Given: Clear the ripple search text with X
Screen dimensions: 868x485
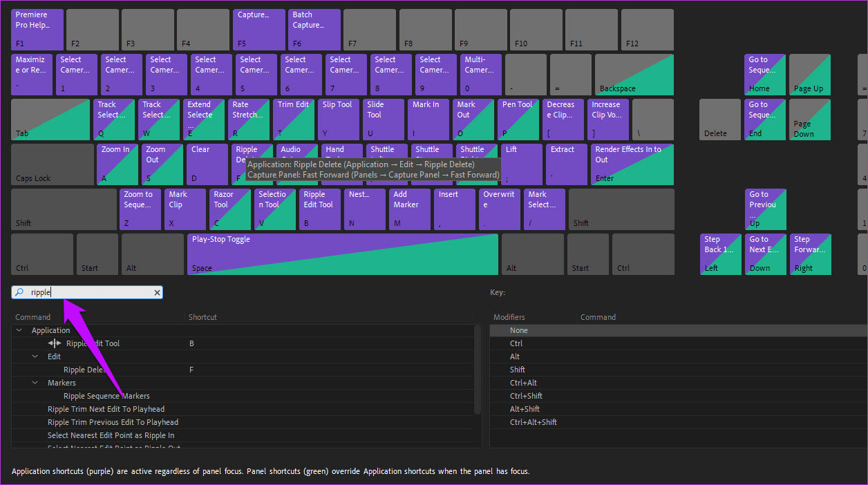Looking at the screenshot, I should click(157, 293).
